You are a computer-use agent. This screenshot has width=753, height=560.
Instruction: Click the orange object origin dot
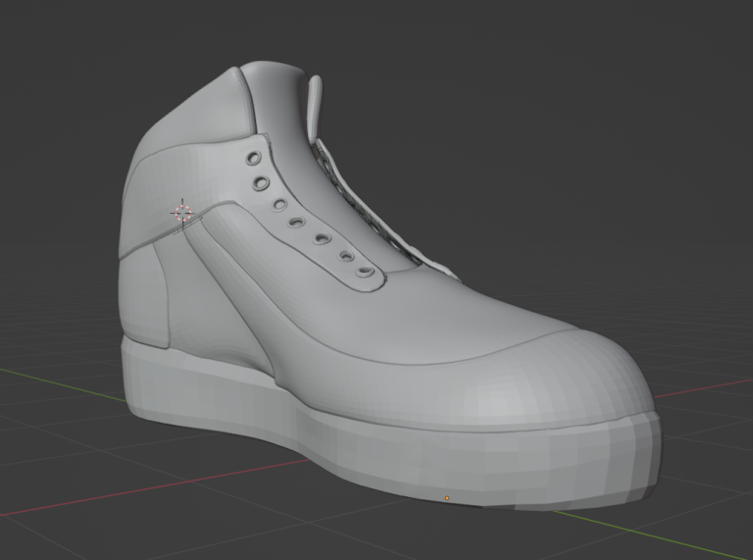coord(447,498)
